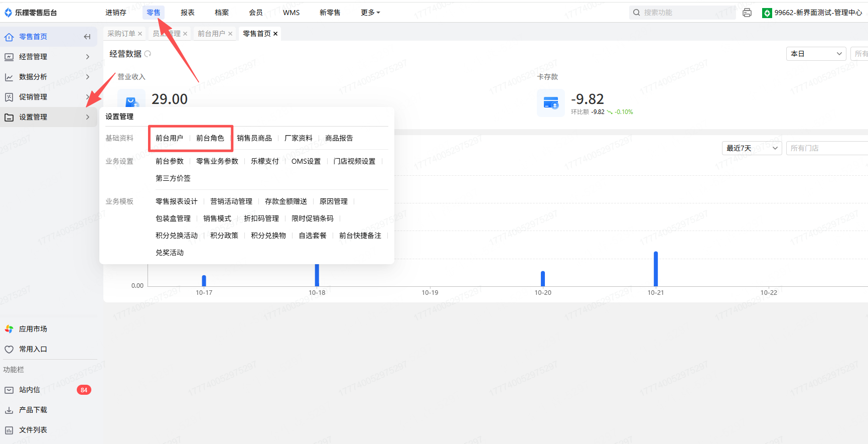Open 自选套餐 link
Screen dimensions: 868x444
(x=313, y=236)
